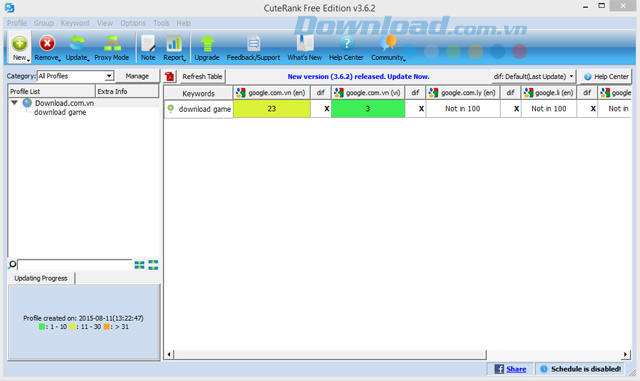Click the New version released update link
640x381 pixels.
[358, 76]
